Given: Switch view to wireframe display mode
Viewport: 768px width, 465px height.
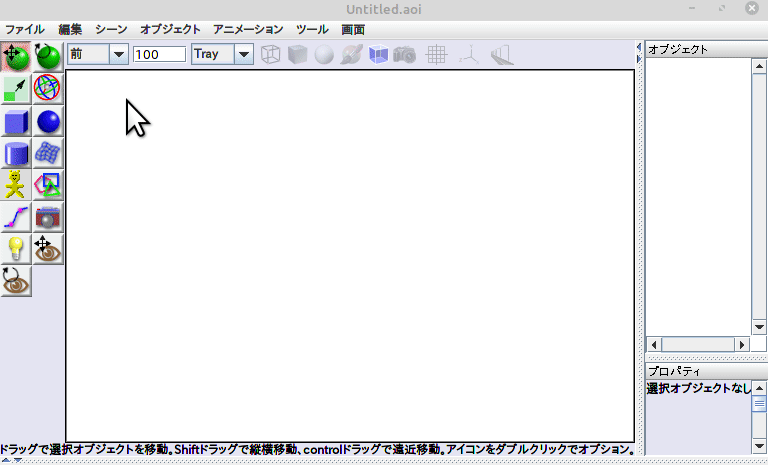Looking at the screenshot, I should 270,54.
